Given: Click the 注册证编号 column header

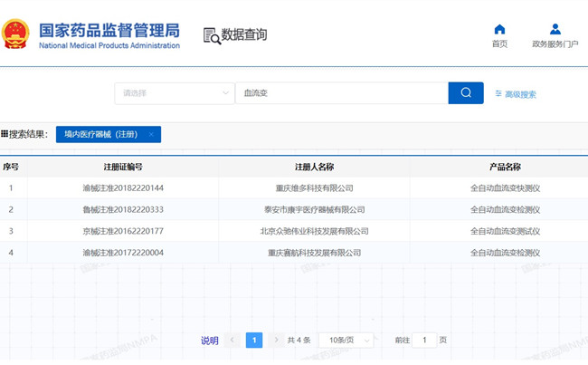Looking at the screenshot, I should coord(123,167).
